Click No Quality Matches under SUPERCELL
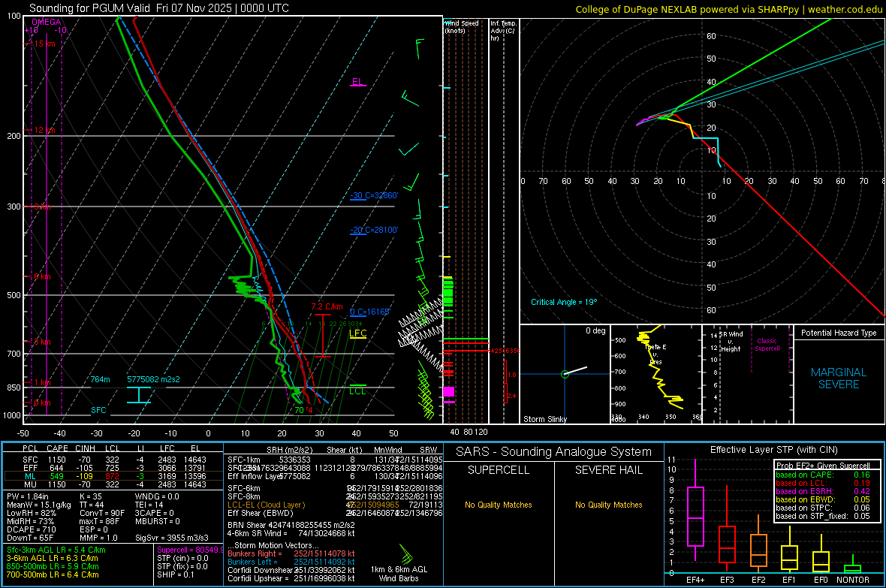 click(x=499, y=505)
